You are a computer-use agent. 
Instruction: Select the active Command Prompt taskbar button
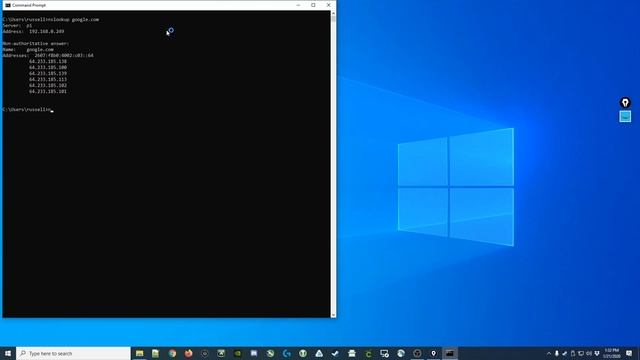coord(450,353)
